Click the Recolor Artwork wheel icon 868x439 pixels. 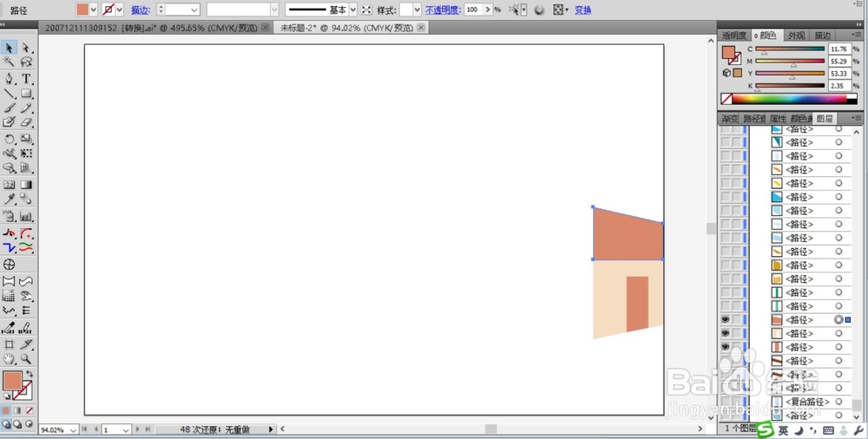[539, 10]
